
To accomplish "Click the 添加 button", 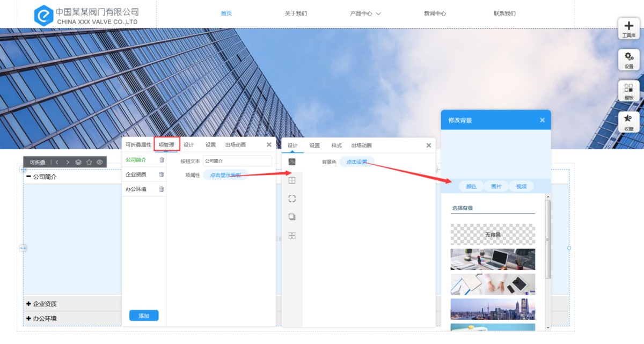I will tap(144, 316).
